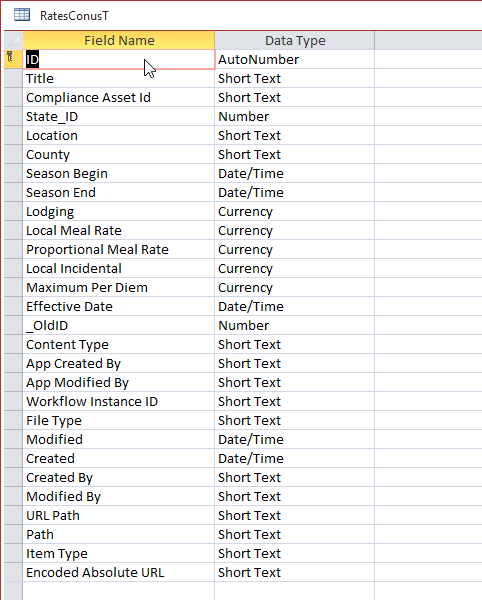Click the select-all corner box

pyautogui.click(x=13, y=41)
